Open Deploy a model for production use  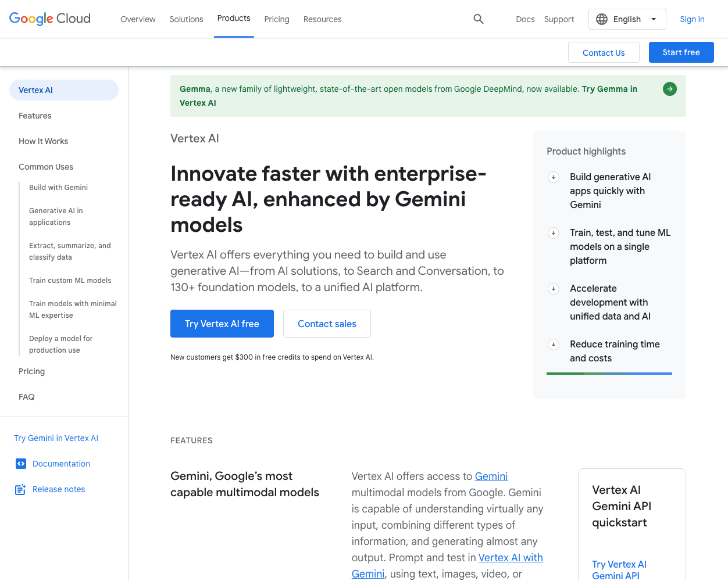click(61, 345)
